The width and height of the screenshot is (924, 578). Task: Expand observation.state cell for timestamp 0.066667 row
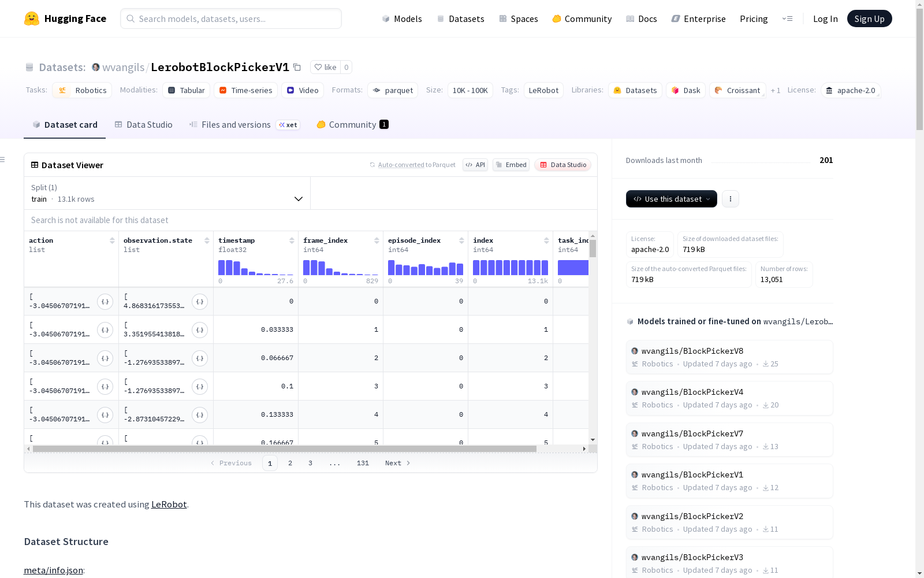click(200, 358)
